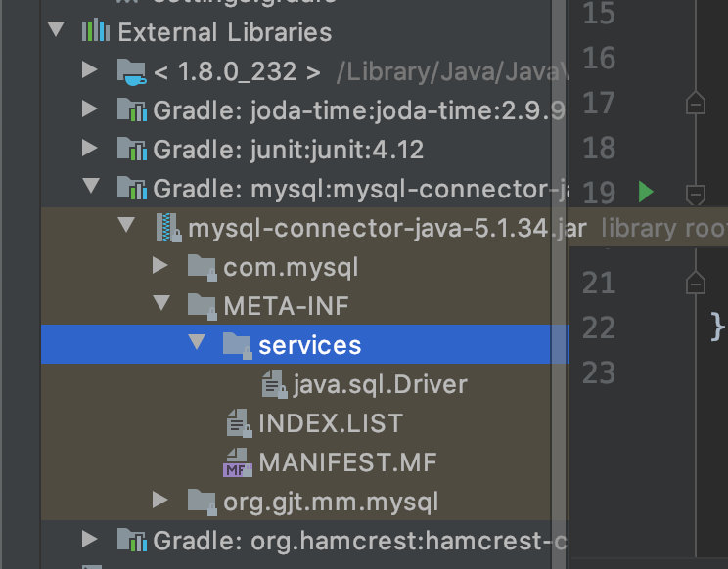This screenshot has height=569, width=728.
Task: Click line number 15 in the gutter
Action: 599,13
